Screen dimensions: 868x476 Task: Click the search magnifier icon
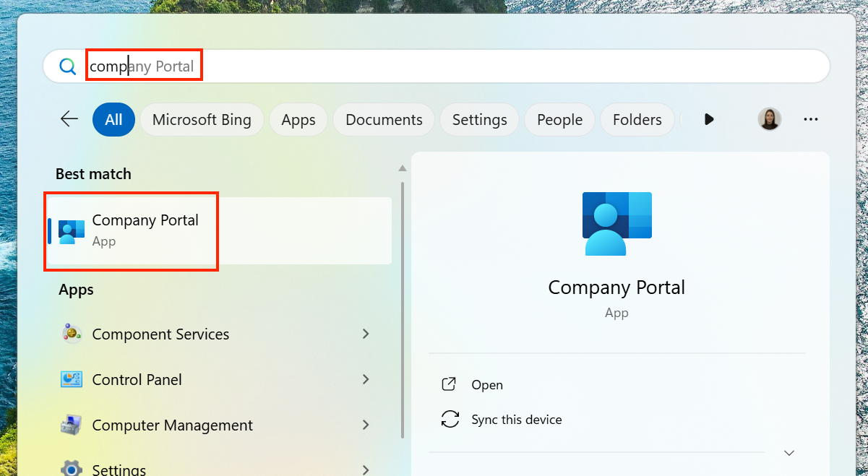click(x=68, y=66)
